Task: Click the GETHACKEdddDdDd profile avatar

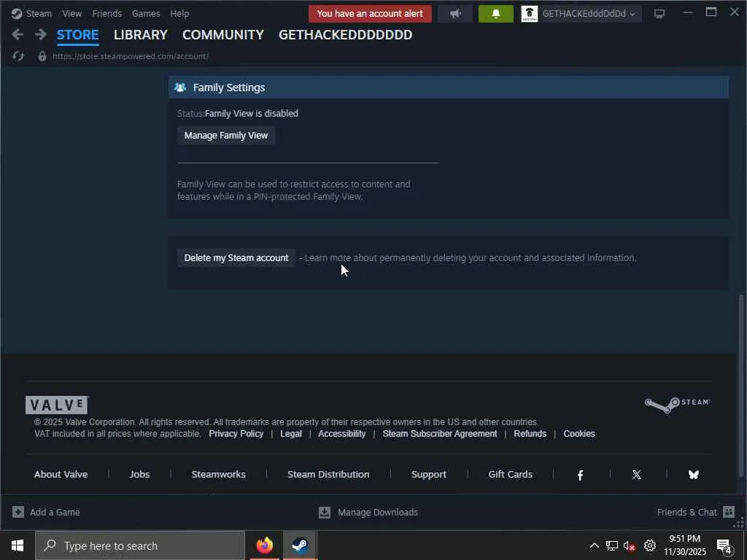Action: tap(530, 14)
